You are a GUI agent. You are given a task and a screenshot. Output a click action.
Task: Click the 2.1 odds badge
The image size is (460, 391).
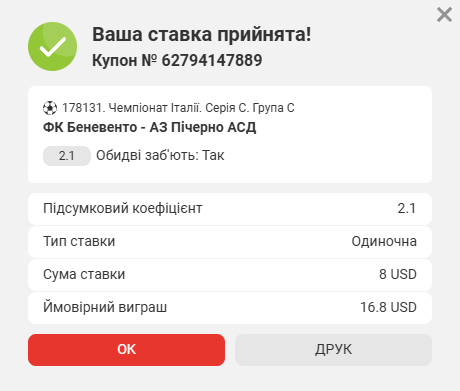point(67,156)
